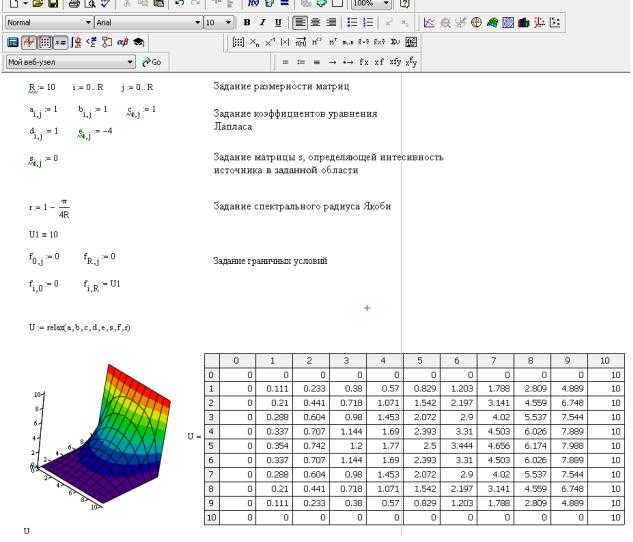Viewport: 633px width, 542px height.
Task: Select table cell with value 7.988
Action: tap(569, 446)
